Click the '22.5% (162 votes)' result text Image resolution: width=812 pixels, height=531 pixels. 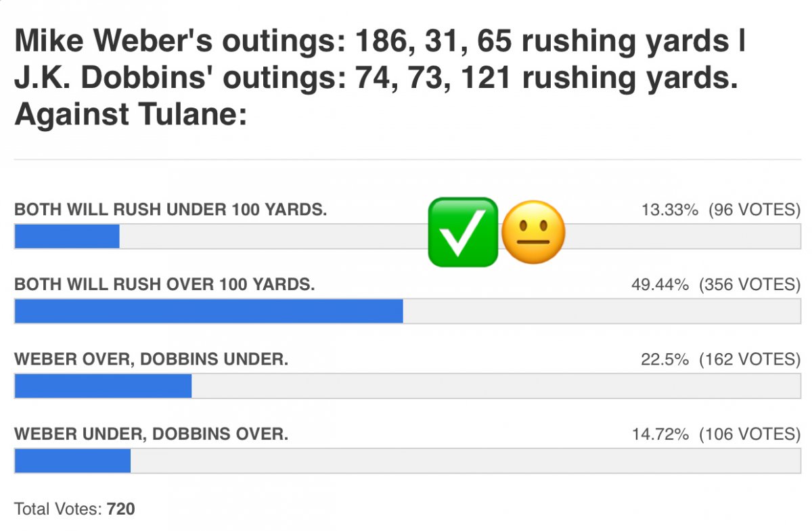pos(721,359)
